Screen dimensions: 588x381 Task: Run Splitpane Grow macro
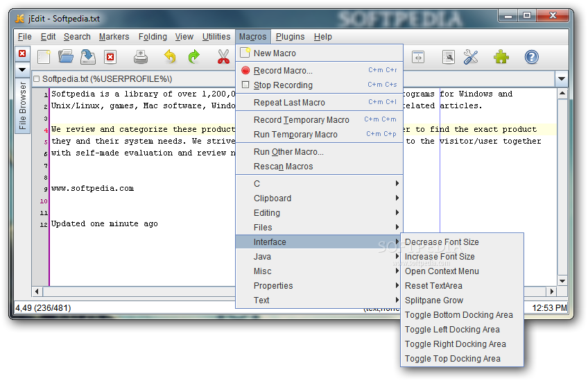pyautogui.click(x=462, y=300)
